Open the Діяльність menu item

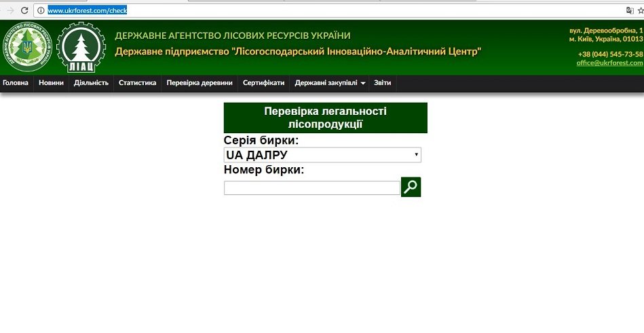(91, 83)
